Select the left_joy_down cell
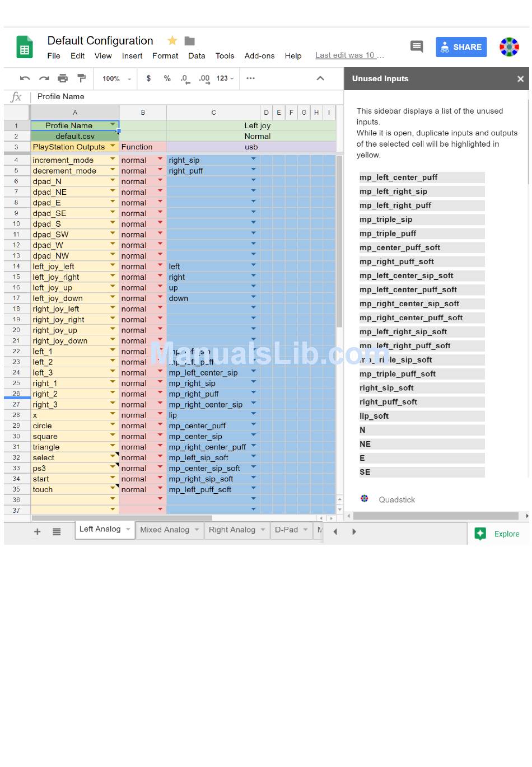This screenshot has height=767, width=532. [74, 298]
